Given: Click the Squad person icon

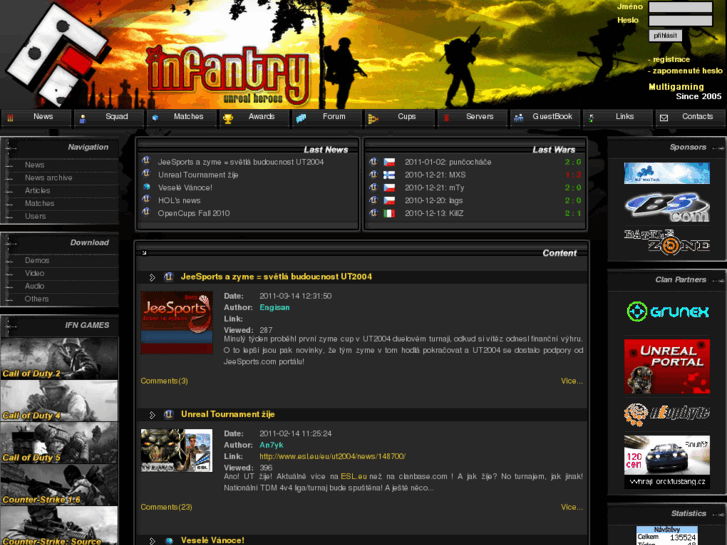Looking at the screenshot, I should (83, 119).
